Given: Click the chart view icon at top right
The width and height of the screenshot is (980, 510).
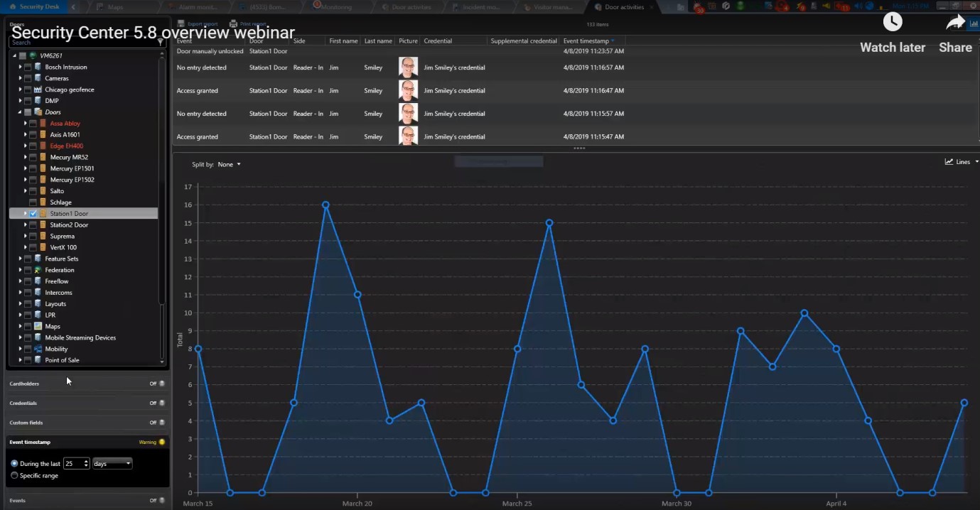Looking at the screenshot, I should [973, 23].
